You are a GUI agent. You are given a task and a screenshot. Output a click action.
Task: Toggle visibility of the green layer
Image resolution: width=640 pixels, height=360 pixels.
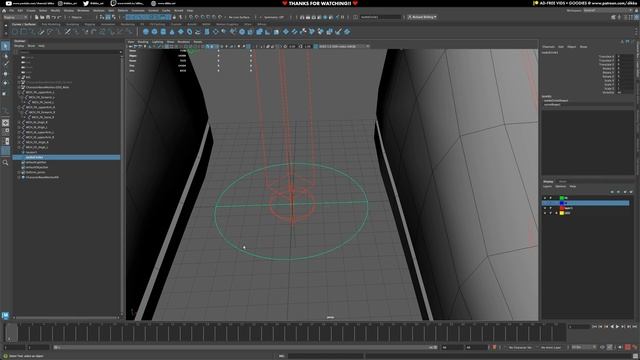coord(545,198)
